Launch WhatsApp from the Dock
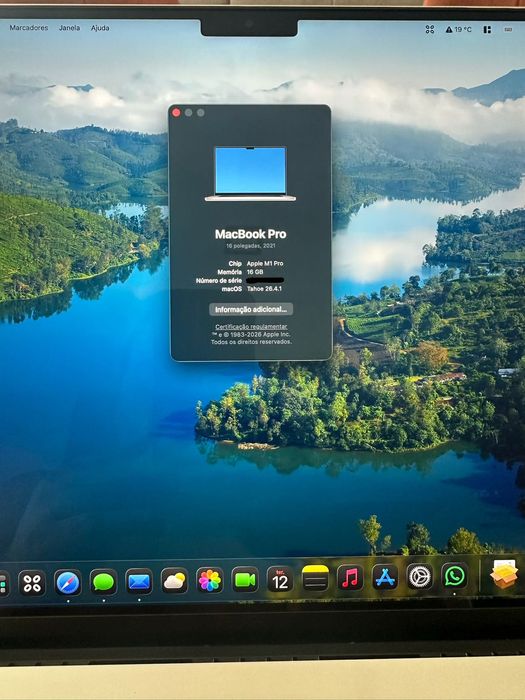 454,575
